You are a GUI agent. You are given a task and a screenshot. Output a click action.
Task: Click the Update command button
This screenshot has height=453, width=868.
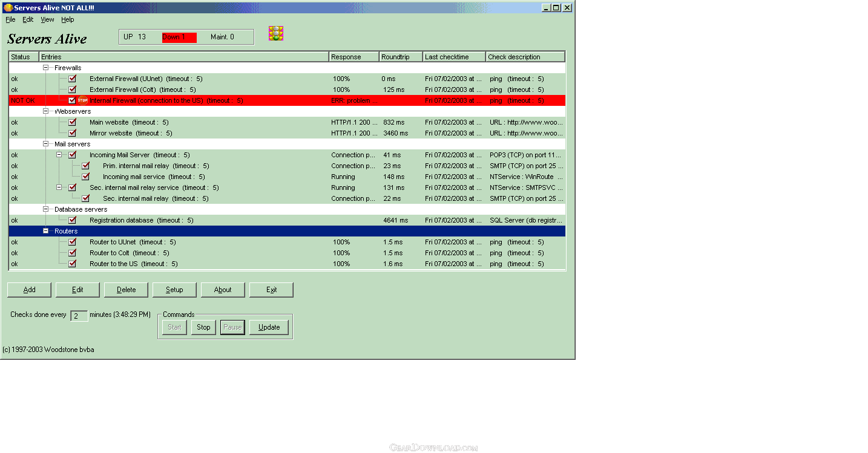[269, 327]
